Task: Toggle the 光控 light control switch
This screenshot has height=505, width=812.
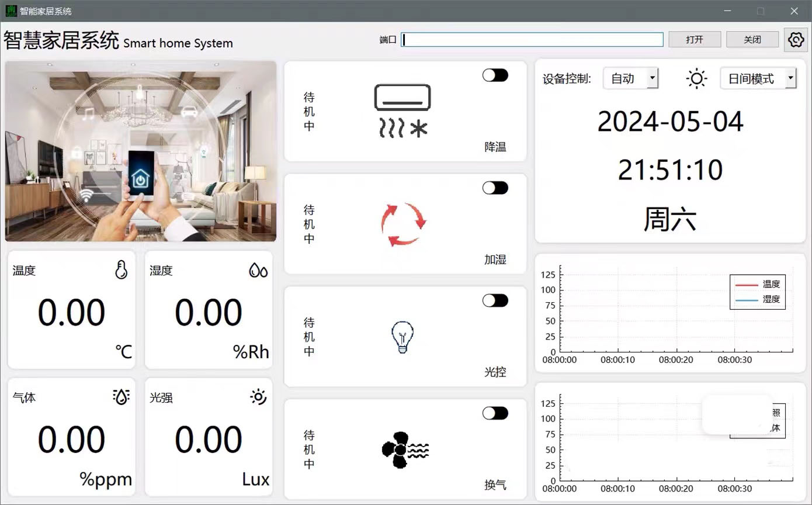Action: click(495, 300)
